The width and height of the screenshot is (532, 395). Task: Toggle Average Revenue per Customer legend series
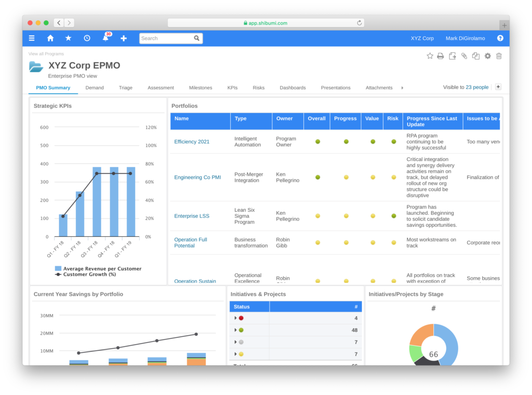point(98,269)
